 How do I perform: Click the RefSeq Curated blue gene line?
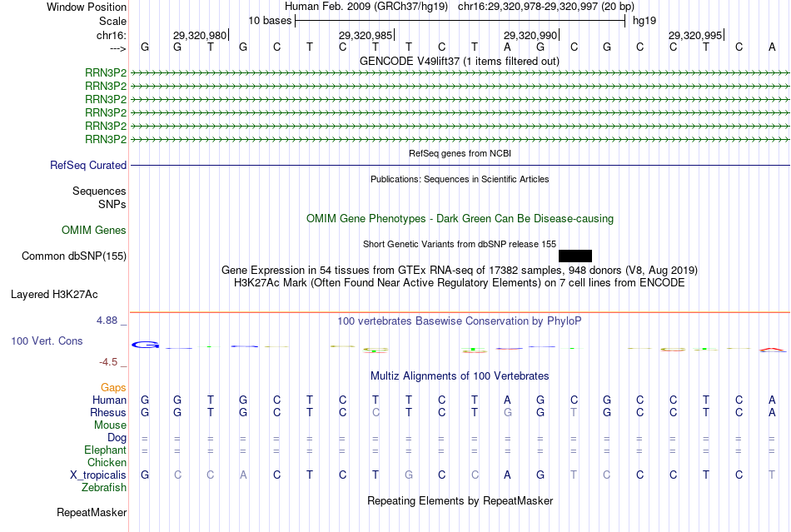pos(460,166)
